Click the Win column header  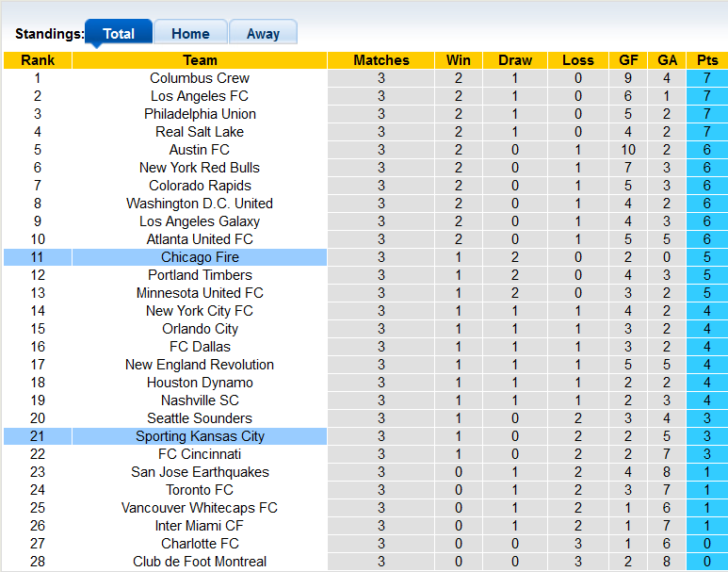[459, 60]
